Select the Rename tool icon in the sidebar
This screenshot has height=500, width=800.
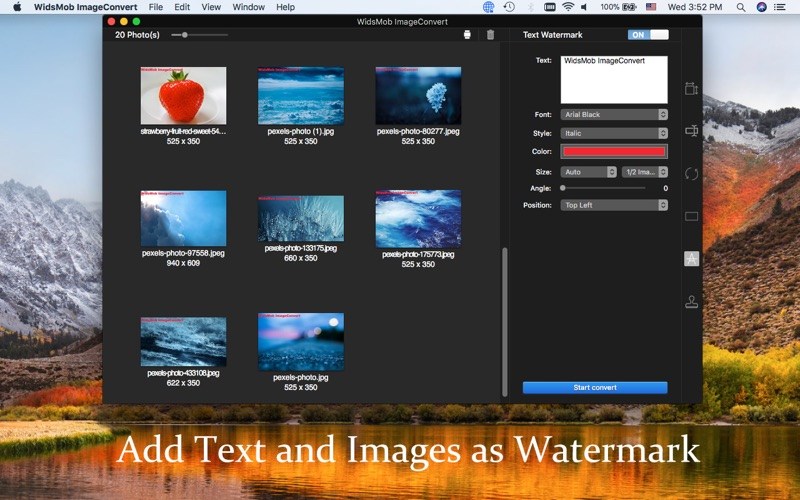pos(691,131)
